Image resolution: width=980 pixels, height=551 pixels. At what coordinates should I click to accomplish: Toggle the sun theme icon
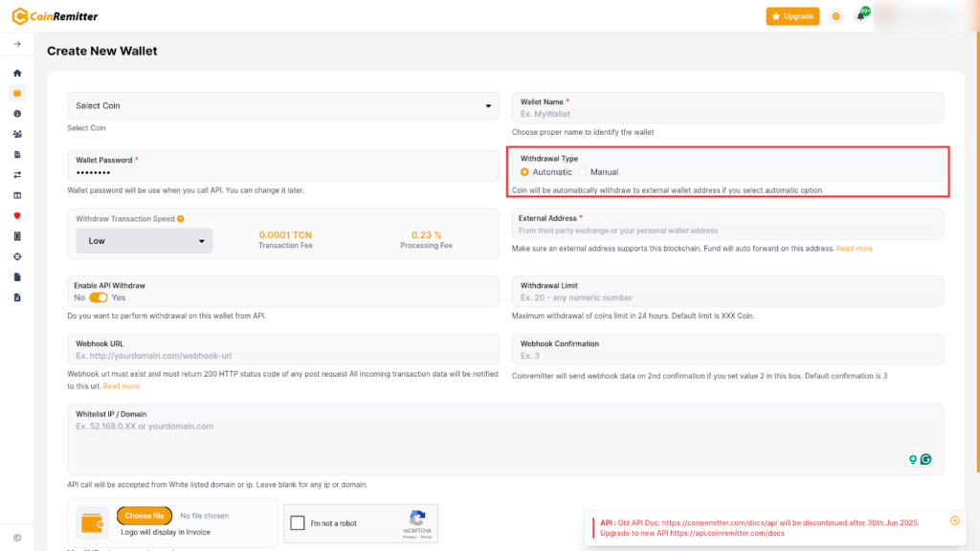pyautogui.click(x=836, y=16)
